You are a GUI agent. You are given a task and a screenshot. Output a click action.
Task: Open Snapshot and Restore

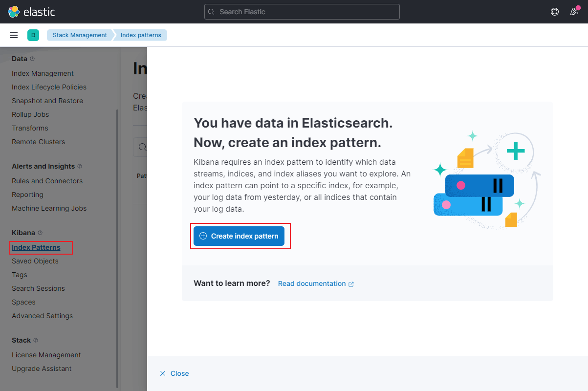coord(47,101)
